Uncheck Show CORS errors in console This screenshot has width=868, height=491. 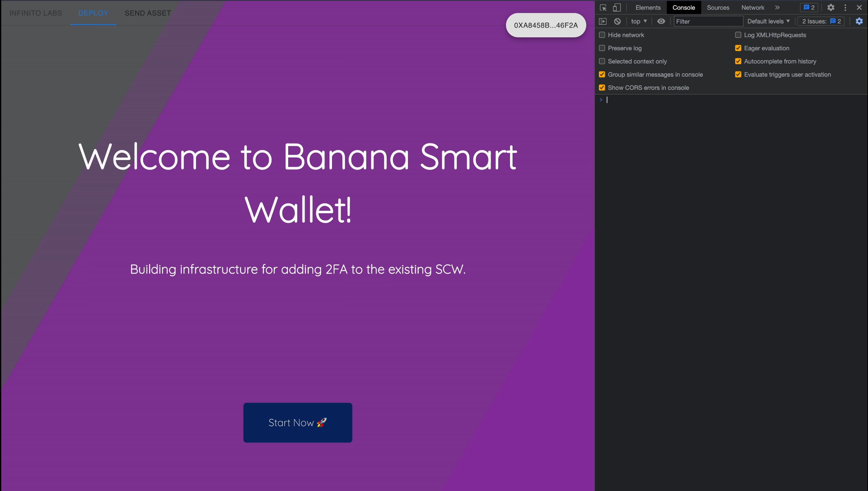click(x=602, y=87)
